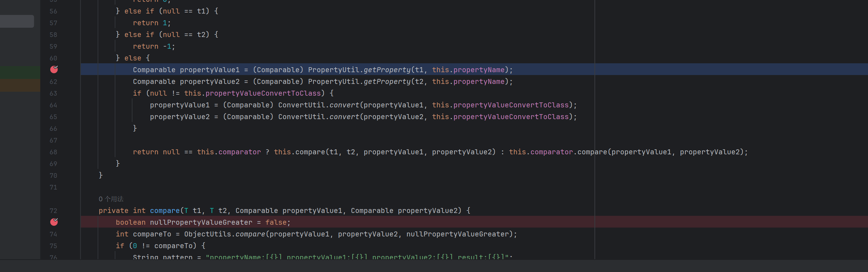
Task: Click getProperty call with t2 argument
Action: [387, 81]
